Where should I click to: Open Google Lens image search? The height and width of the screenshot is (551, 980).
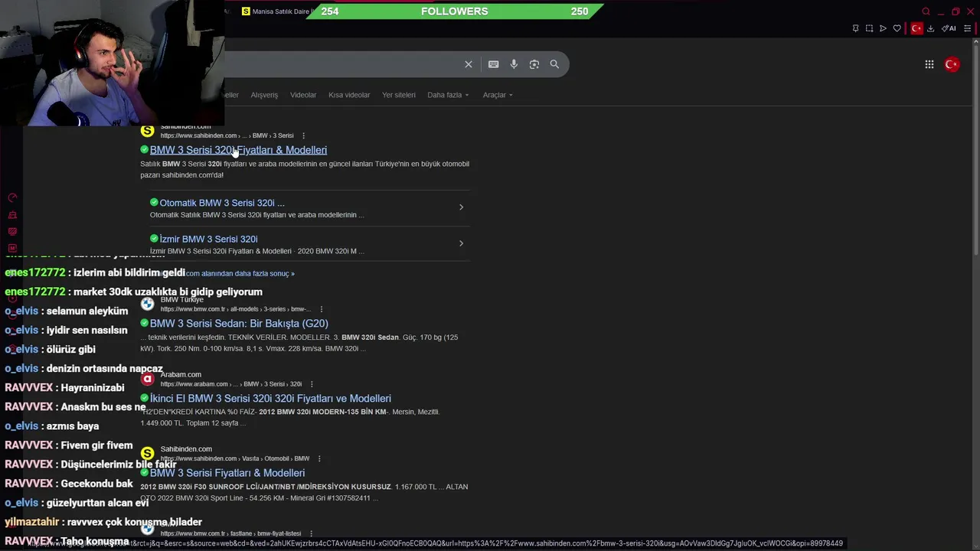(x=534, y=64)
